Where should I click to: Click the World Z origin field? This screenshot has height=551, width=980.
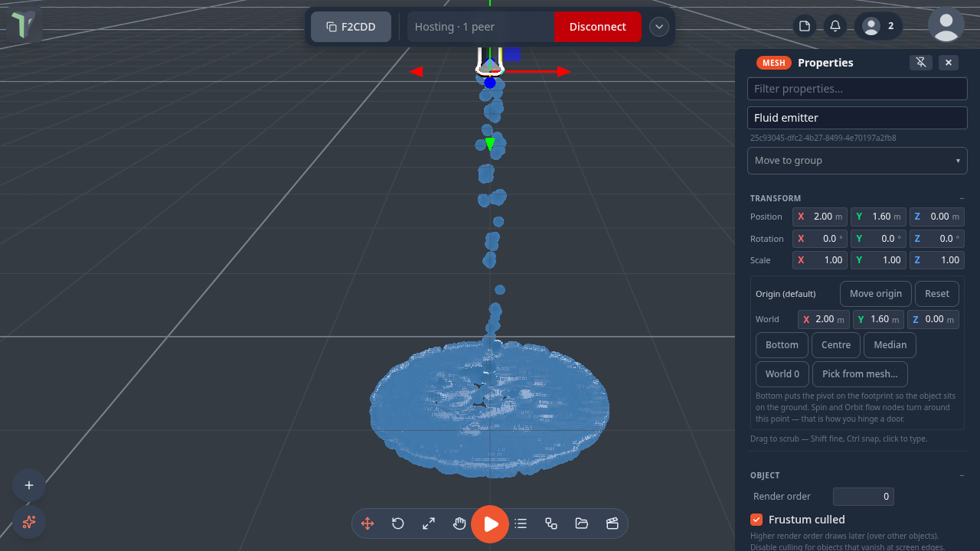tap(933, 319)
